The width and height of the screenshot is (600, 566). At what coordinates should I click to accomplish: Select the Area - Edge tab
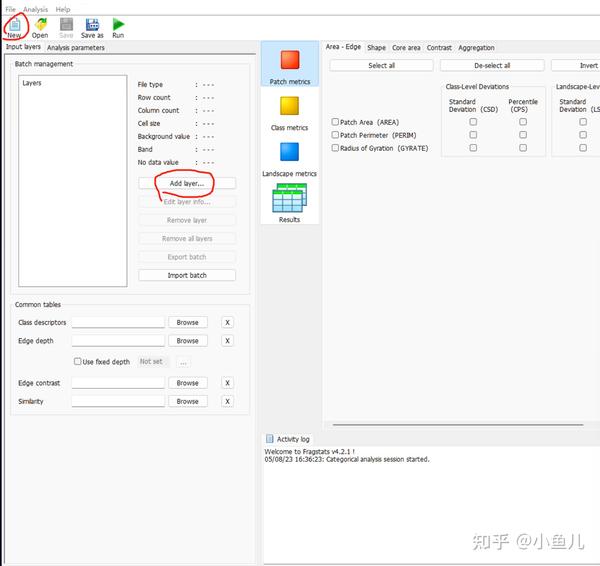coord(343,47)
